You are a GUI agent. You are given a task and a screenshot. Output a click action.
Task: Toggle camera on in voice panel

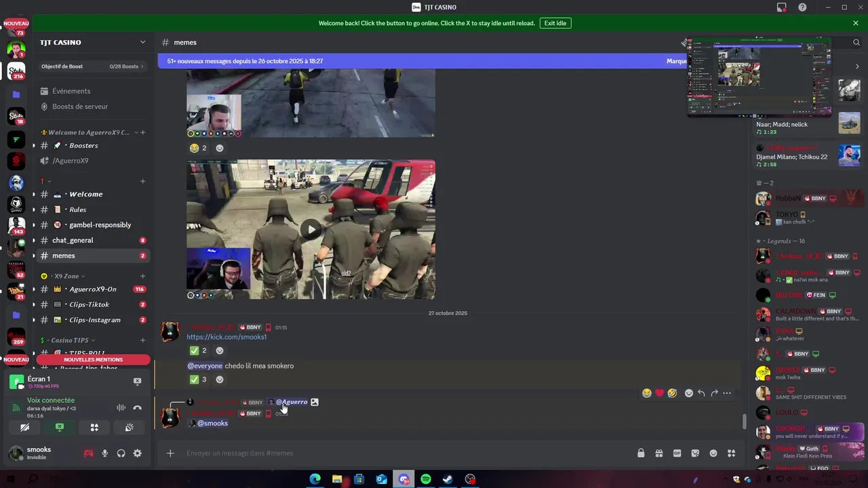[25, 428]
